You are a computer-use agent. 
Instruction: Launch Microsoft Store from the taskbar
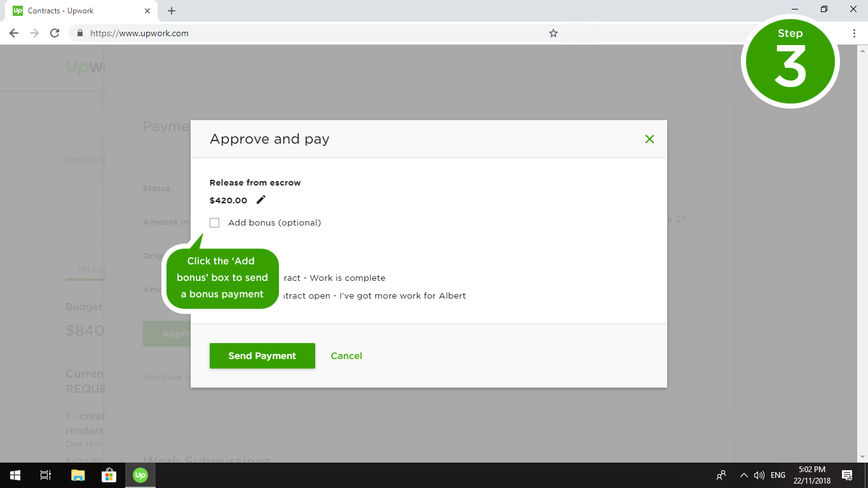click(x=109, y=475)
